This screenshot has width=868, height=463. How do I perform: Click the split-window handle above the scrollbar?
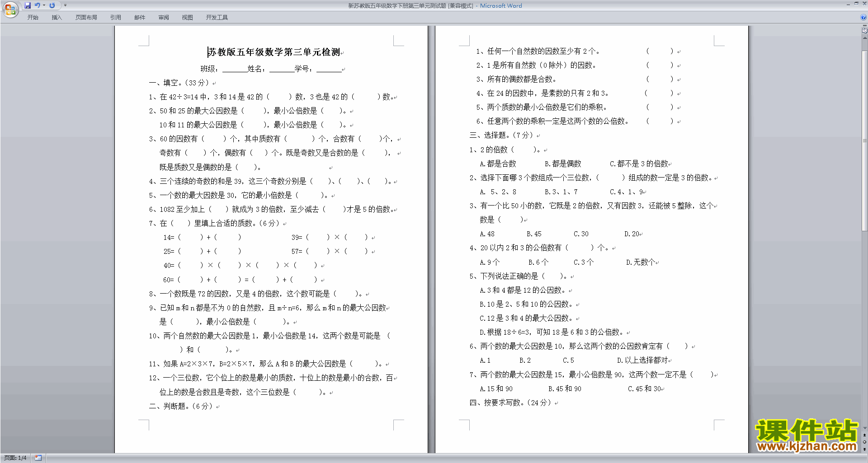[x=865, y=26]
